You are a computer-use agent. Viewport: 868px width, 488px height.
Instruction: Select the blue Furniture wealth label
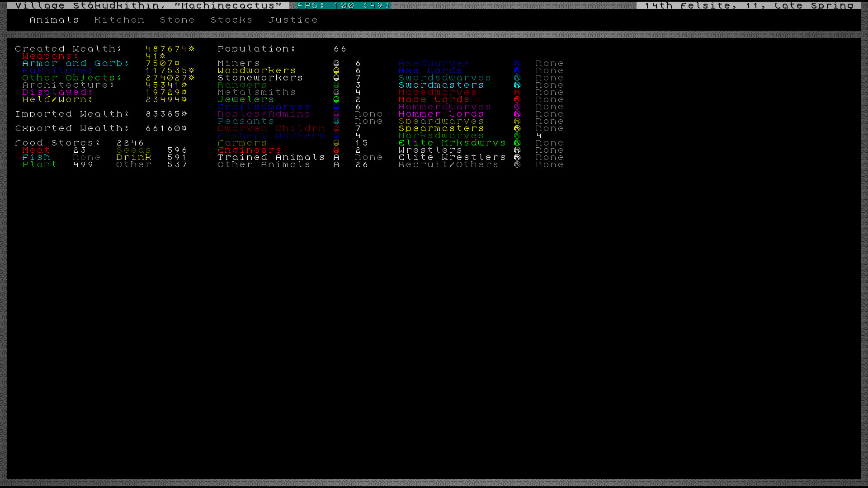point(58,70)
